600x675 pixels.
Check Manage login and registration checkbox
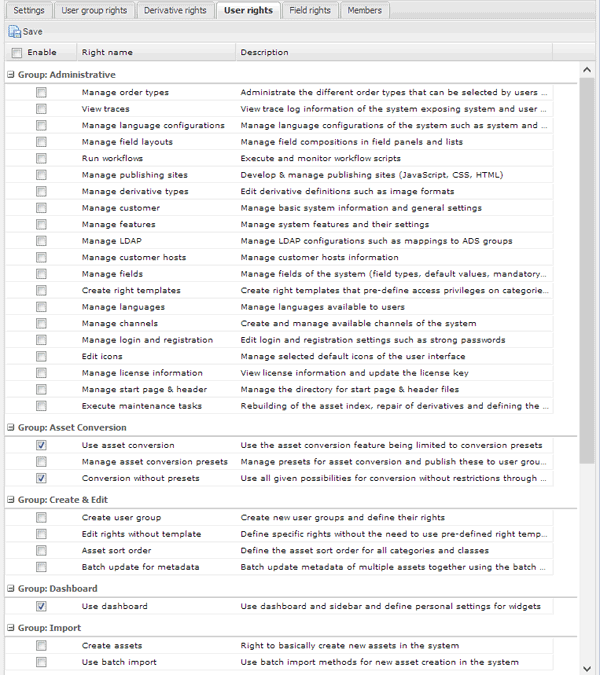(x=41, y=340)
